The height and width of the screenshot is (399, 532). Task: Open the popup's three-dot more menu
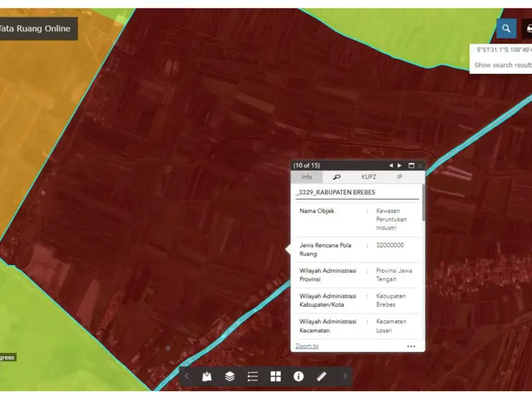(x=411, y=346)
